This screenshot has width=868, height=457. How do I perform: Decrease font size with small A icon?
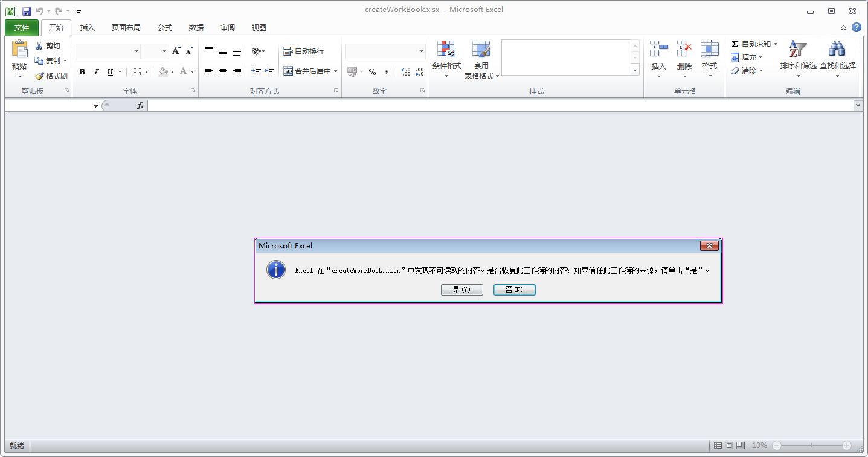point(189,51)
